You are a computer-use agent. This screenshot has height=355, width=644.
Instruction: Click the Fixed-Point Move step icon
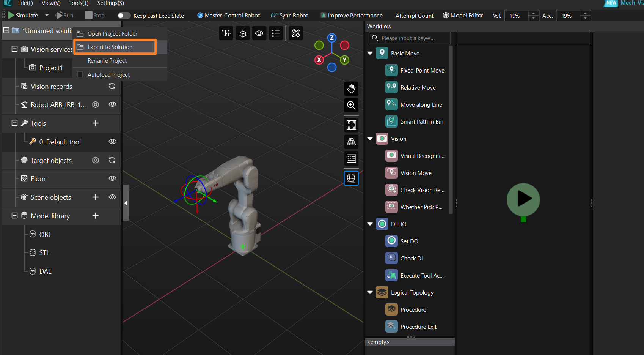click(x=391, y=70)
